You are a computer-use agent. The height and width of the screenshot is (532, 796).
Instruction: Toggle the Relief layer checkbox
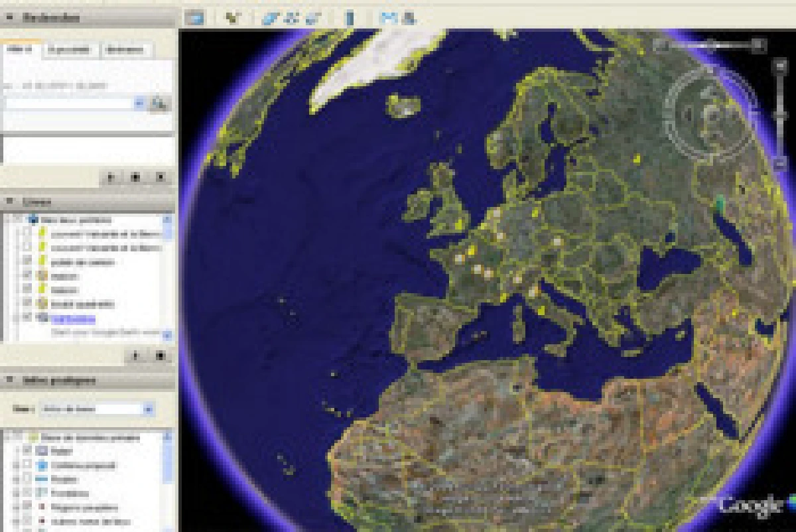click(x=27, y=451)
